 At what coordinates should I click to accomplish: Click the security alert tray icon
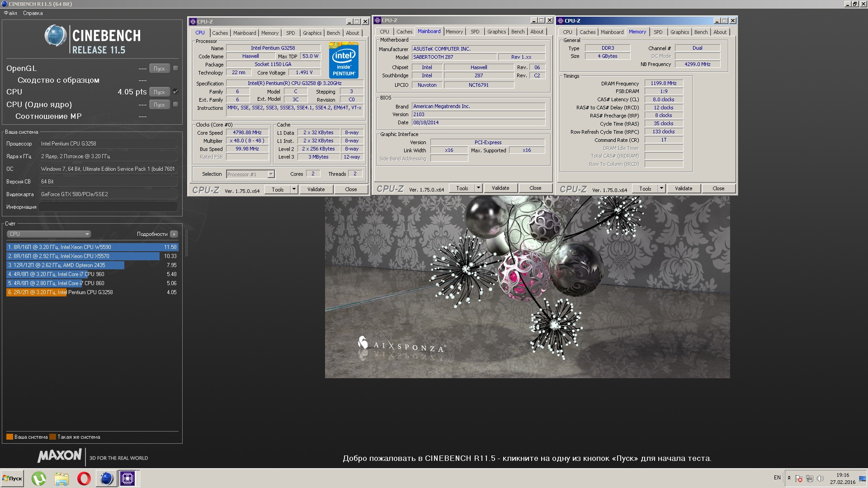tap(799, 479)
